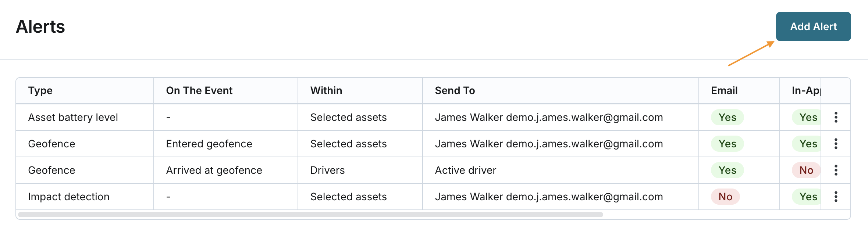Click the horizontal scrollbar under the table

310,215
